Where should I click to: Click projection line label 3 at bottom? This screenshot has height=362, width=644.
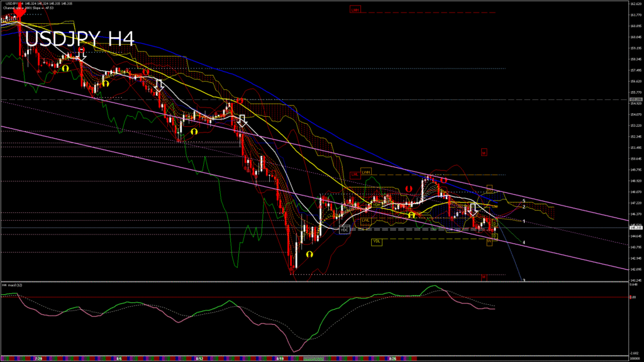pos(525,280)
